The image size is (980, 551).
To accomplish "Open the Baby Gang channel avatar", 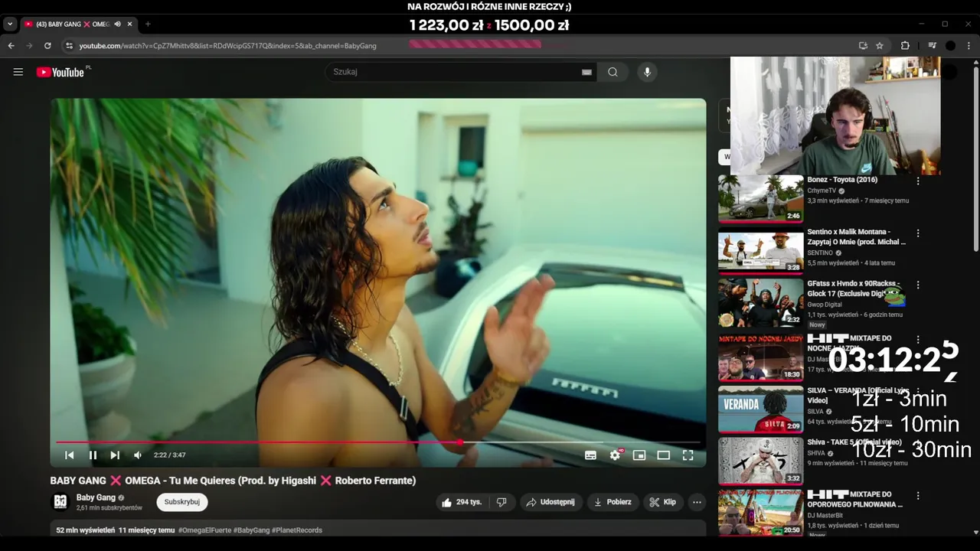I will 60,502.
